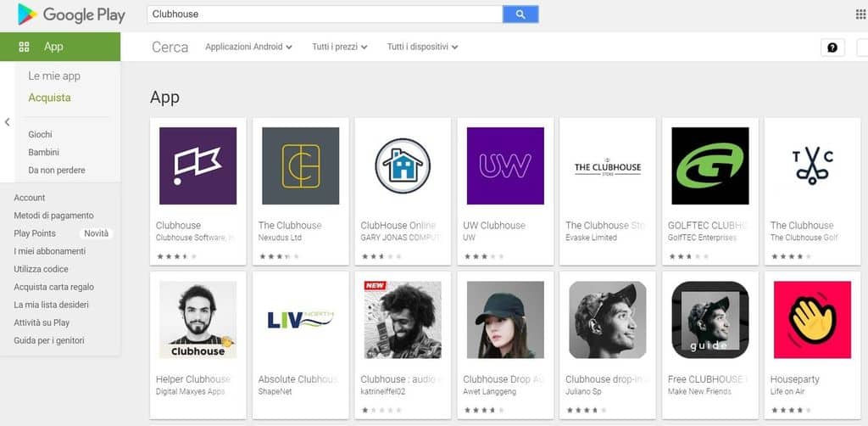Expand Tutti i prezzi dropdown
Viewport: 868px width, 426px height.
point(339,47)
